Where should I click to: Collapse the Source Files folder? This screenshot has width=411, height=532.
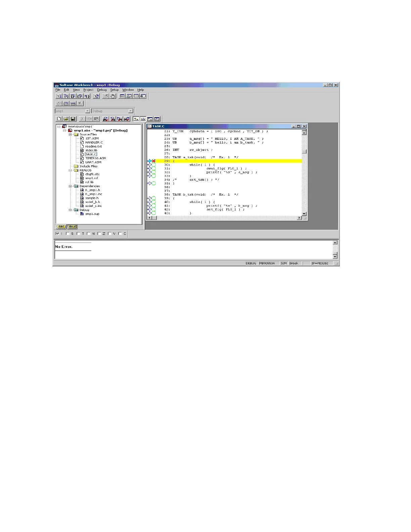[71, 134]
